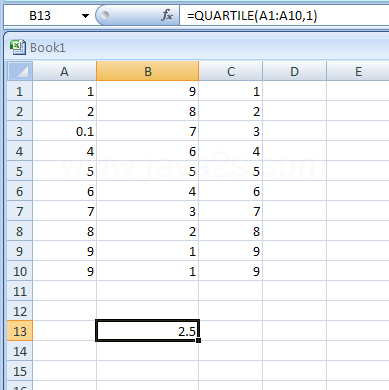Click cell C9 containing 9
Viewport: 389px width, 390px height.
pyautogui.click(x=231, y=251)
